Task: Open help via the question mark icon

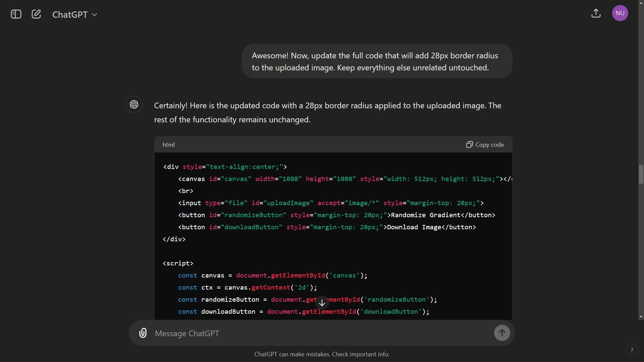Action: 632,350
